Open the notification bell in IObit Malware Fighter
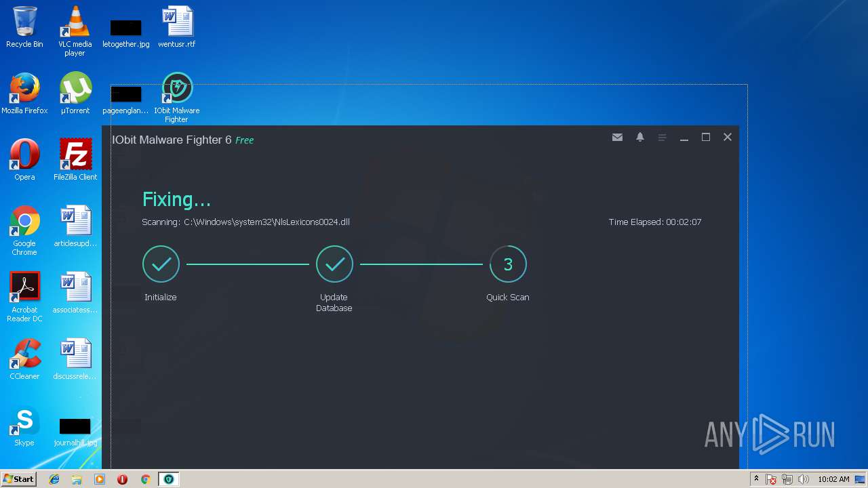Viewport: 868px width, 488px height. pos(639,137)
